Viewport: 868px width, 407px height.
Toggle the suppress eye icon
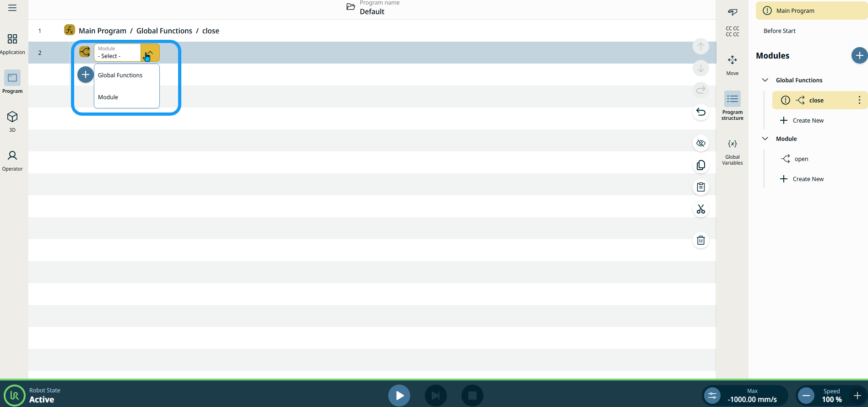coord(700,143)
